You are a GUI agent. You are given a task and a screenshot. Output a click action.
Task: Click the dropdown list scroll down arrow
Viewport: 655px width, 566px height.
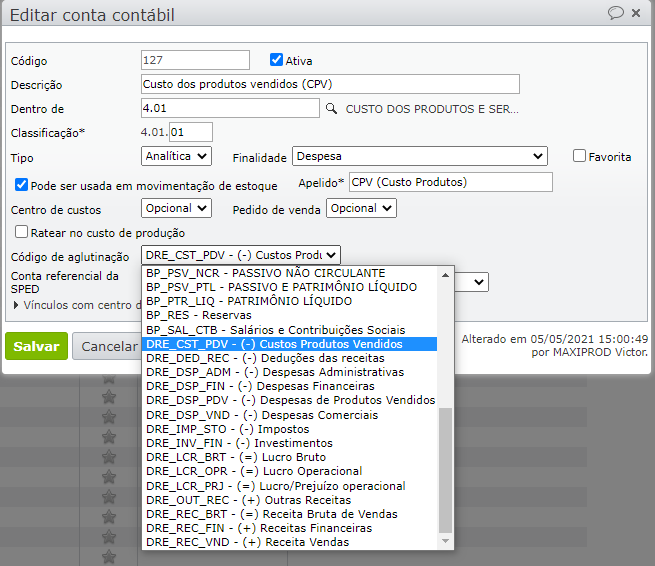click(x=445, y=541)
